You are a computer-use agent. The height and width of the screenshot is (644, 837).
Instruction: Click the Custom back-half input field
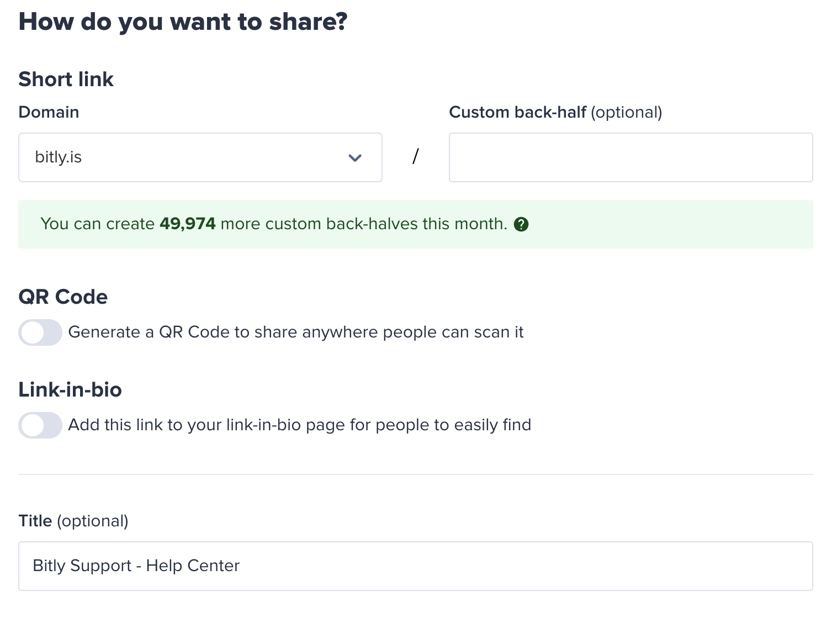click(x=631, y=157)
